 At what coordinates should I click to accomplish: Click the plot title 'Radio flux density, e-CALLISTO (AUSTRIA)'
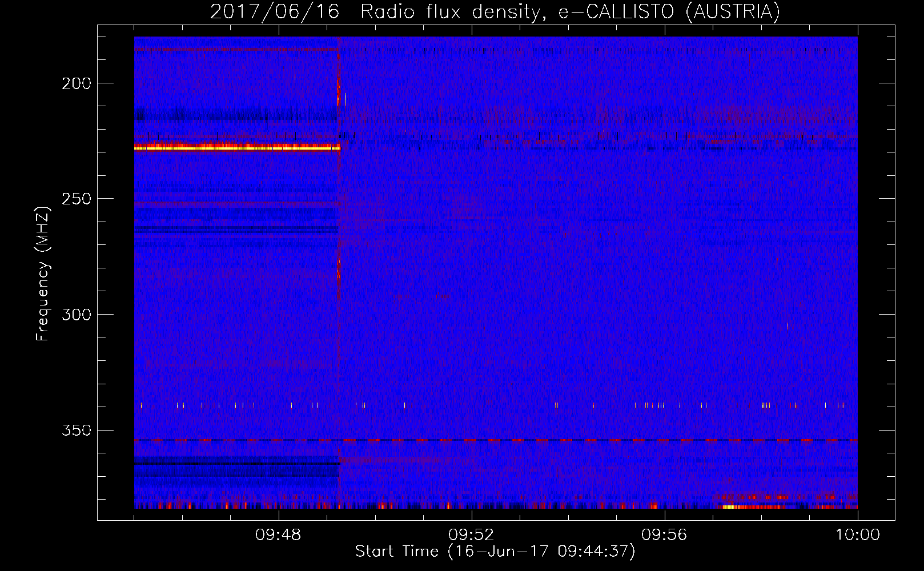point(570,12)
